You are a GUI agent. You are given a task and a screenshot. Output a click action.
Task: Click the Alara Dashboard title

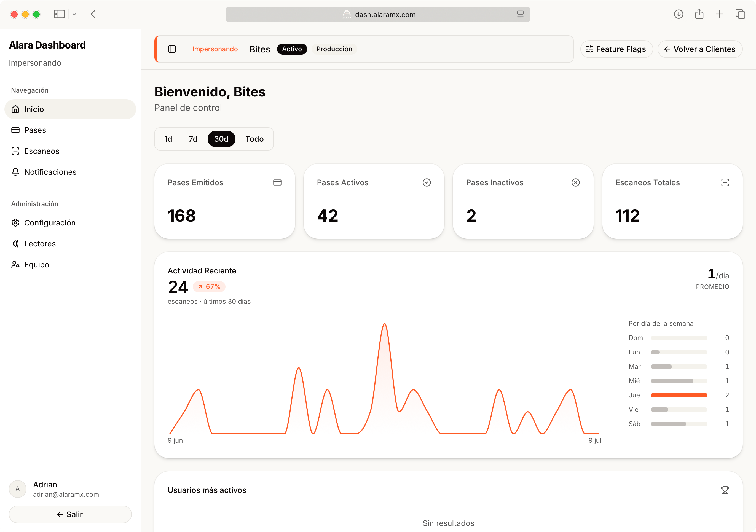point(47,45)
